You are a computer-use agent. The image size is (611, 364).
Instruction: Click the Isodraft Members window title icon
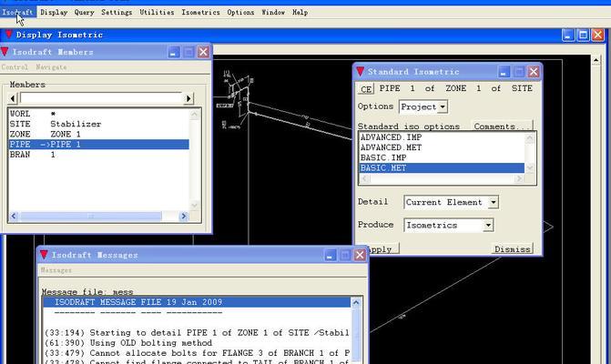(x=5, y=52)
